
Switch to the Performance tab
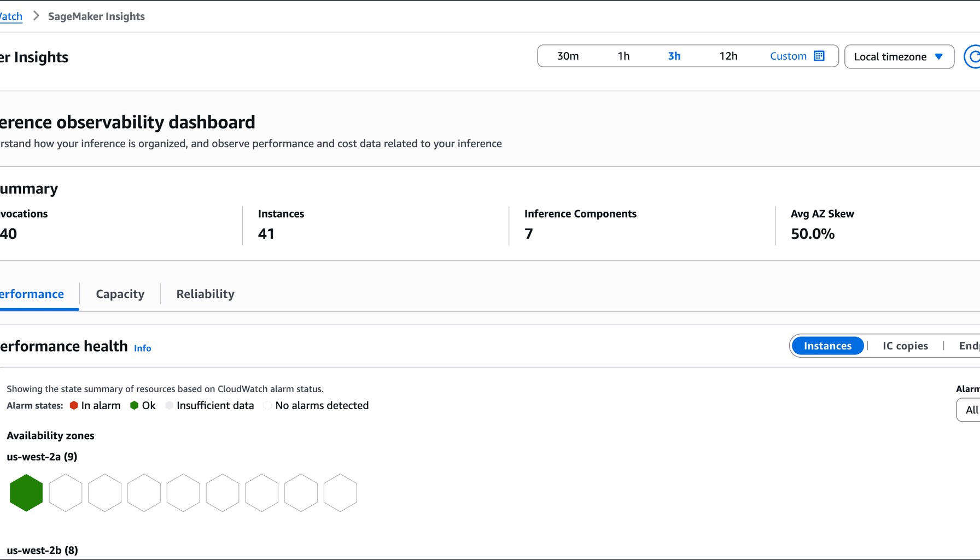point(32,294)
